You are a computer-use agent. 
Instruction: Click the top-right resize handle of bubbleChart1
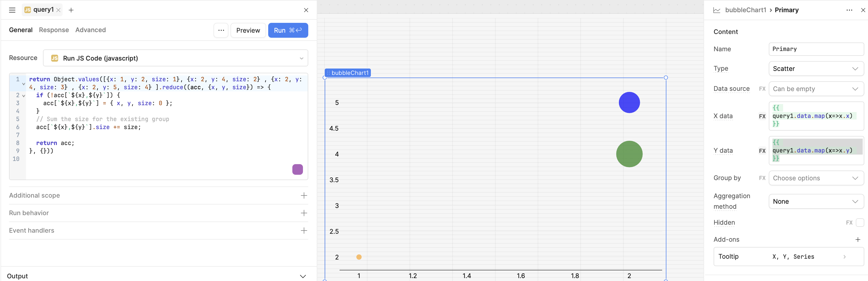pos(666,78)
